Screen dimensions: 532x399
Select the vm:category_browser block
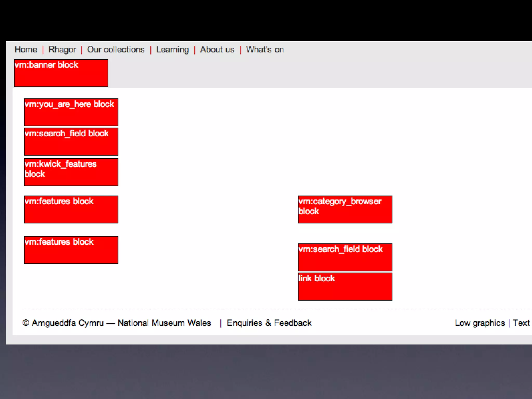pyautogui.click(x=345, y=209)
